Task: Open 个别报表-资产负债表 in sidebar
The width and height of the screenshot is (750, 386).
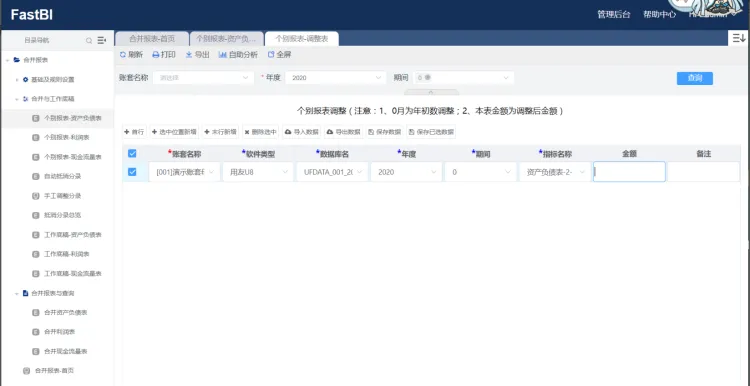Action: coord(72,118)
